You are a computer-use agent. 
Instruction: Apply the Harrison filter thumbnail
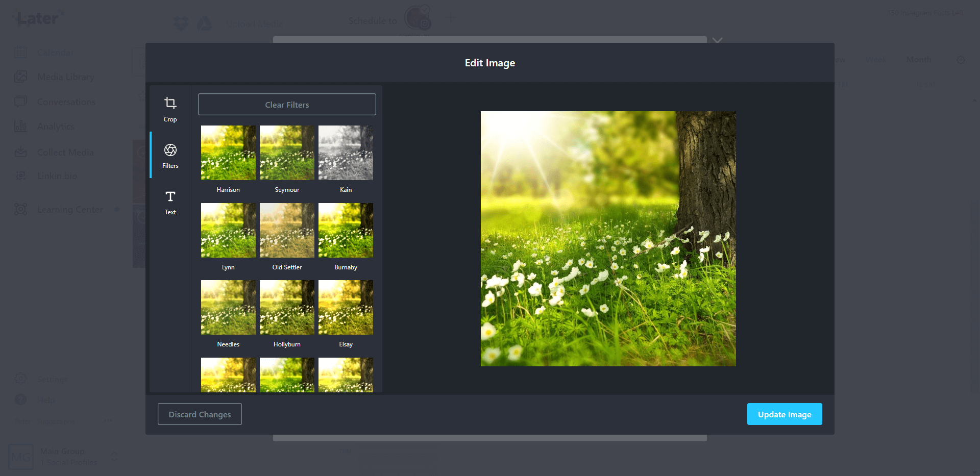tap(228, 153)
